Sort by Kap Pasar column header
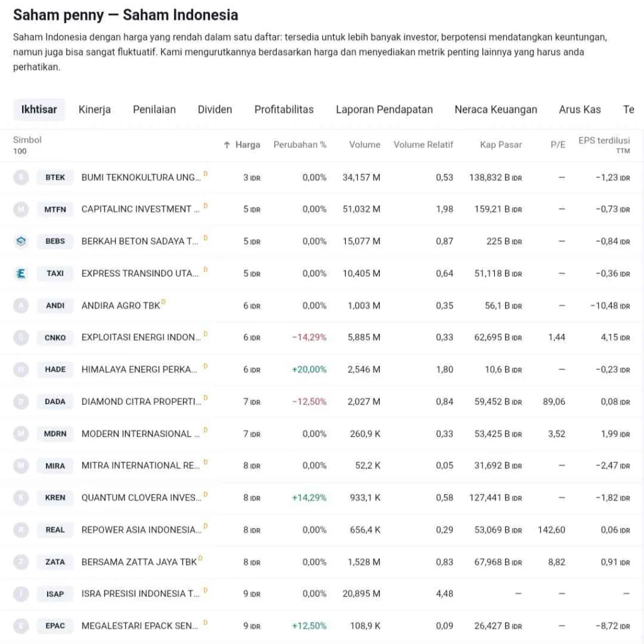Image resolution: width=644 pixels, height=644 pixels. (x=501, y=145)
